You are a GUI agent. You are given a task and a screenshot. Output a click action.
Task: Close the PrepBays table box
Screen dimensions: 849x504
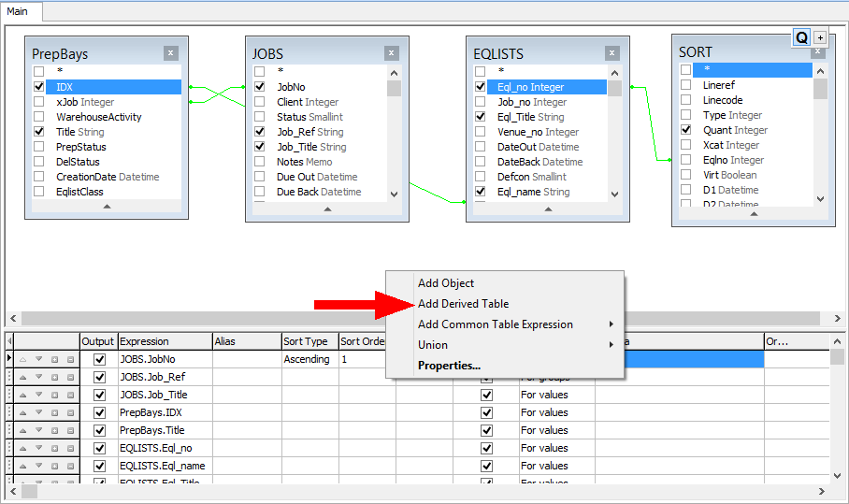[170, 53]
